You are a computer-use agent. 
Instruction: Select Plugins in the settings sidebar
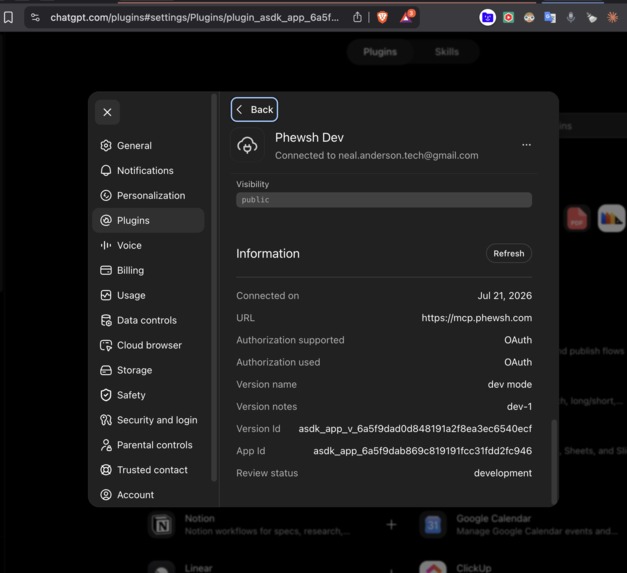coord(148,220)
